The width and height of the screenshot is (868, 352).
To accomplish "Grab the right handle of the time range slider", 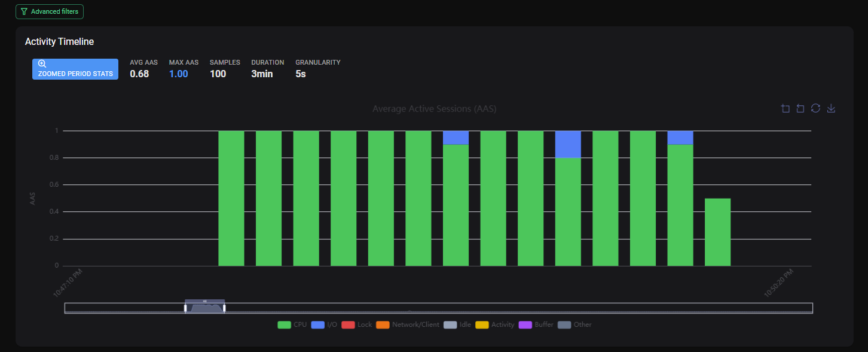I will point(224,308).
